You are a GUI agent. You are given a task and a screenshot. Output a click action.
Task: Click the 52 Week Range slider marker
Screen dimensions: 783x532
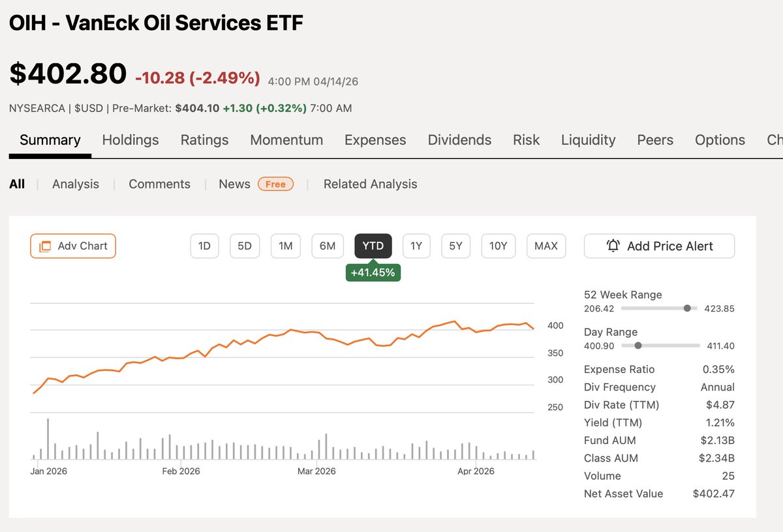pyautogui.click(x=686, y=308)
